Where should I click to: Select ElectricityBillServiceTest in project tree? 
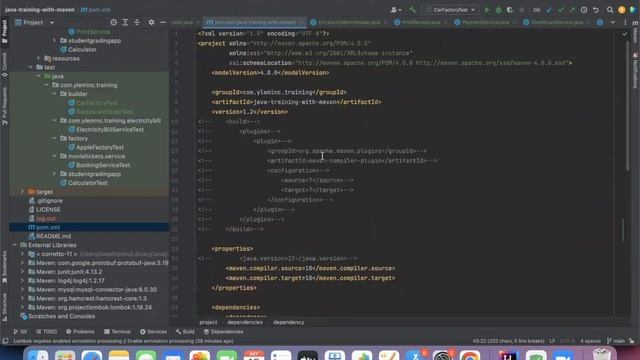(x=109, y=129)
